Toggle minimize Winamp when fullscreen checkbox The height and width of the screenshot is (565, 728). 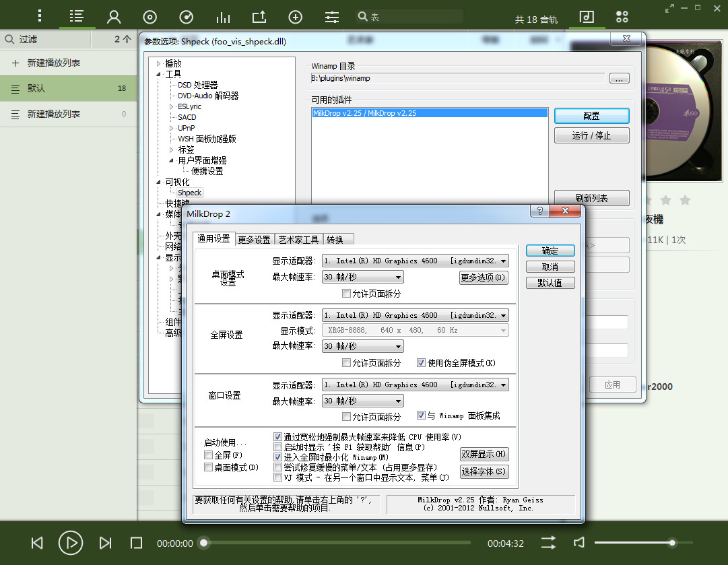click(277, 457)
